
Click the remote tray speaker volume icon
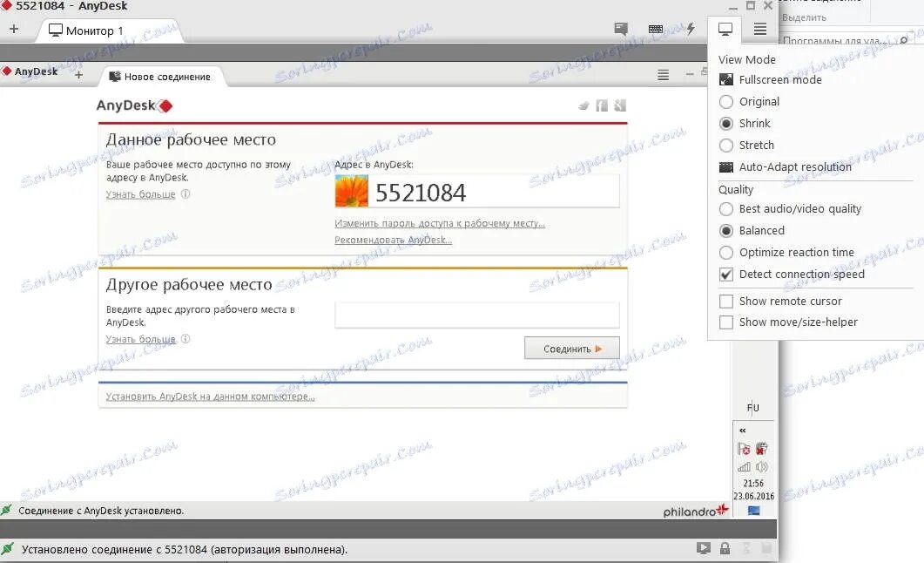762,467
